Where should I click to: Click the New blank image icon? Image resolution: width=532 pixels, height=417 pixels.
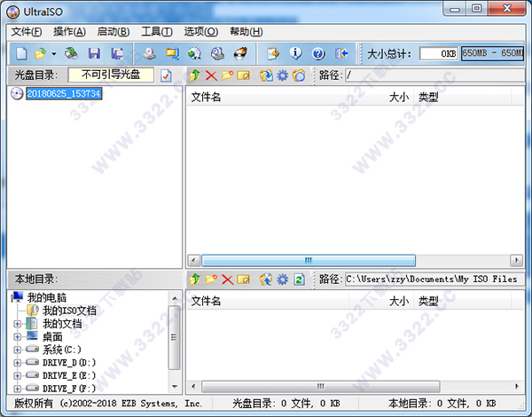coord(21,53)
